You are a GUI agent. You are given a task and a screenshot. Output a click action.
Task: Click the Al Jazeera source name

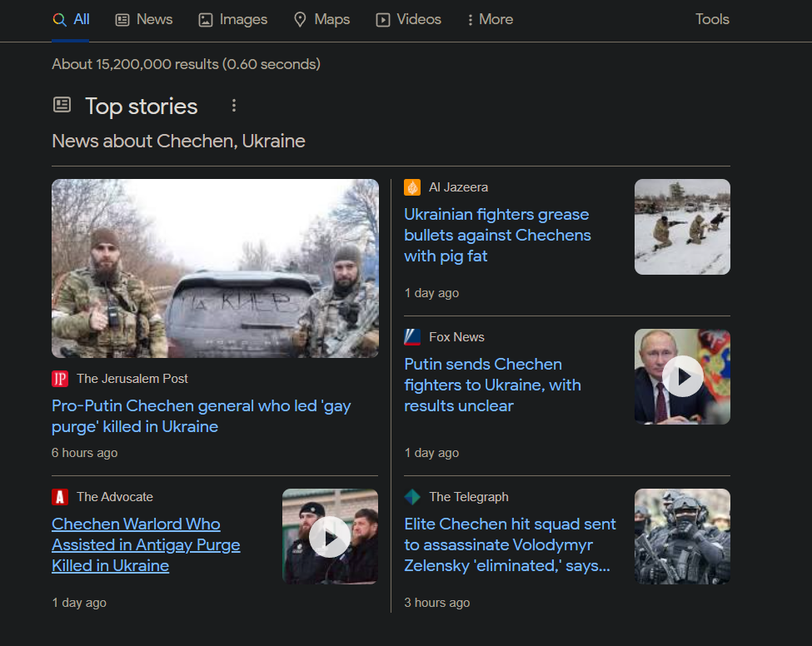tap(458, 187)
